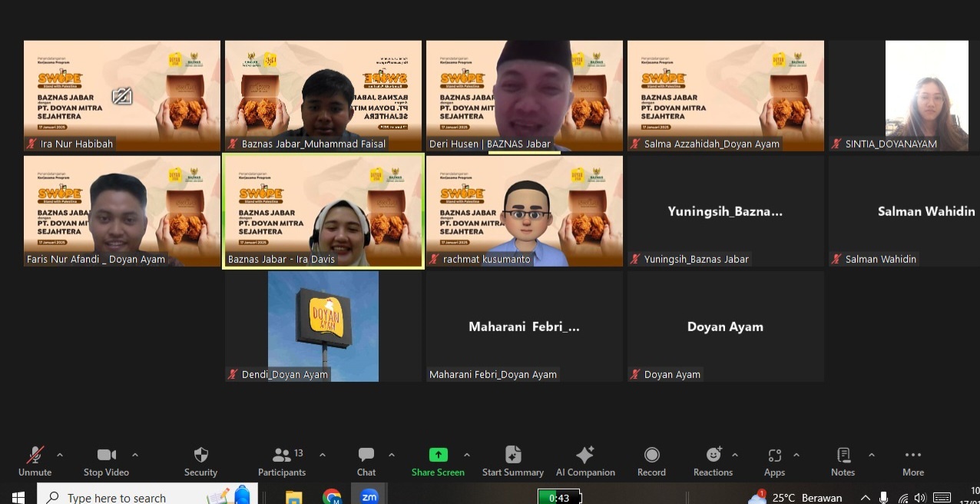This screenshot has height=504, width=980.
Task: Open the Chat panel
Action: [x=366, y=461]
